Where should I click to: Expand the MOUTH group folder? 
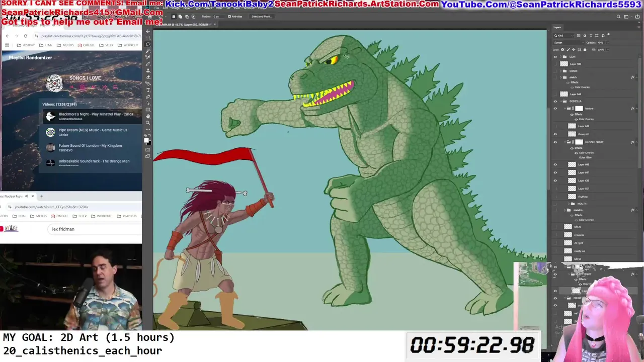pyautogui.click(x=569, y=204)
